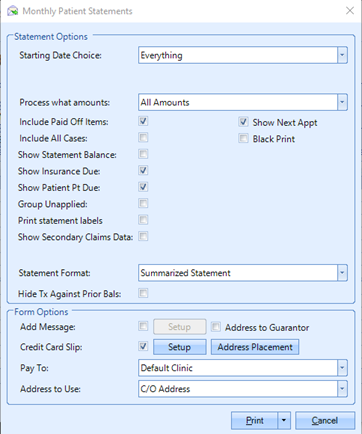Image resolution: width=362 pixels, height=434 pixels.
Task: Disable Show Insurance Due checkbox
Action: [x=143, y=170]
